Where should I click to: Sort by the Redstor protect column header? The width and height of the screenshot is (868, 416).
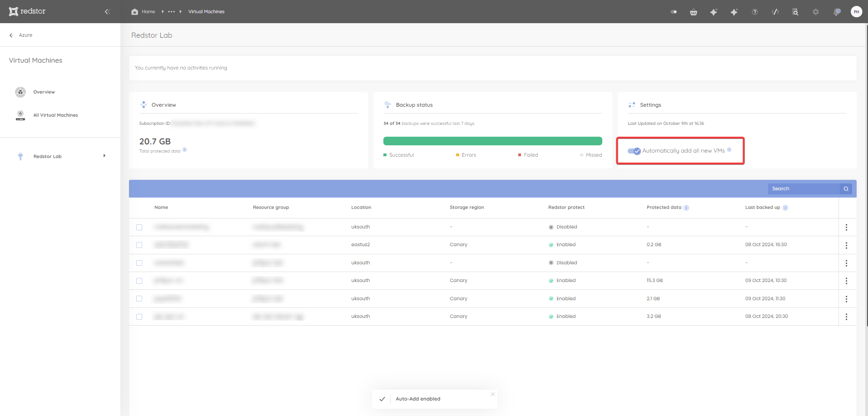click(566, 208)
